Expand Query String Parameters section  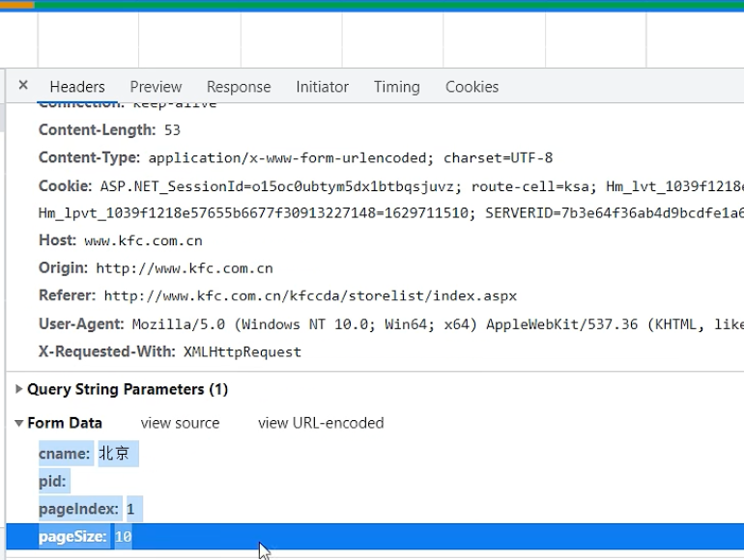(19, 389)
